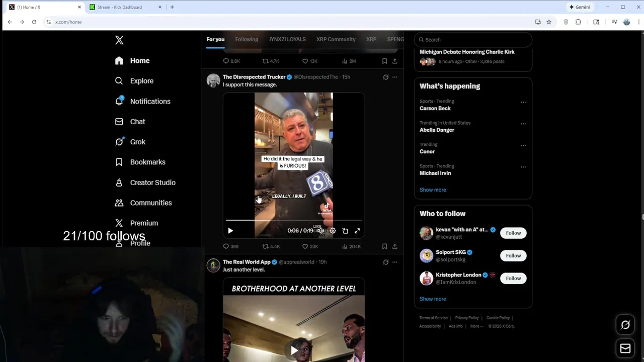Open more options for Abella Danger trend
The image size is (644, 362).
523,124
